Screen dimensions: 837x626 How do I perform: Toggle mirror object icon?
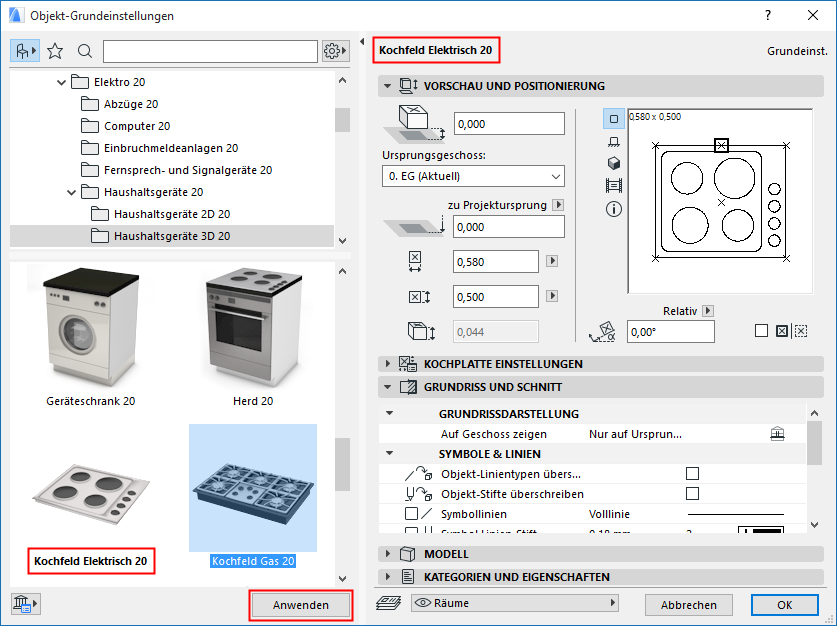(801, 331)
